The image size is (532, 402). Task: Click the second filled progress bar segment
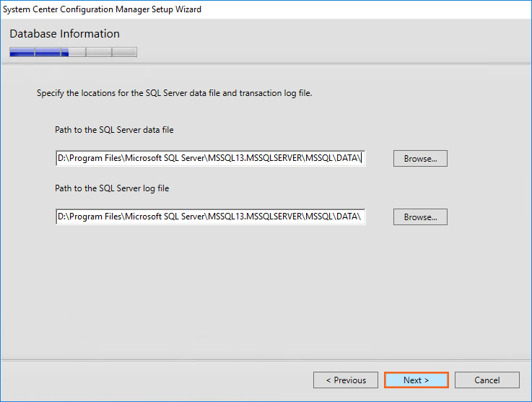pos(48,52)
